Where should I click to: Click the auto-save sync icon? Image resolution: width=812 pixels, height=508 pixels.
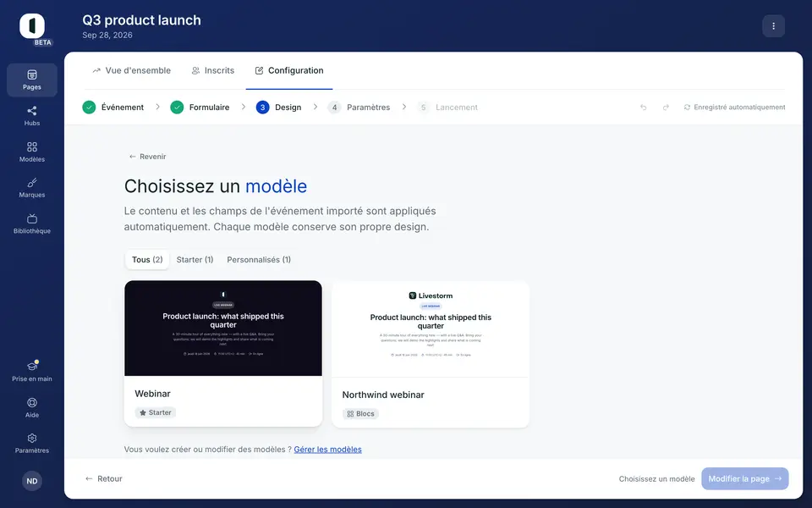tap(687, 108)
